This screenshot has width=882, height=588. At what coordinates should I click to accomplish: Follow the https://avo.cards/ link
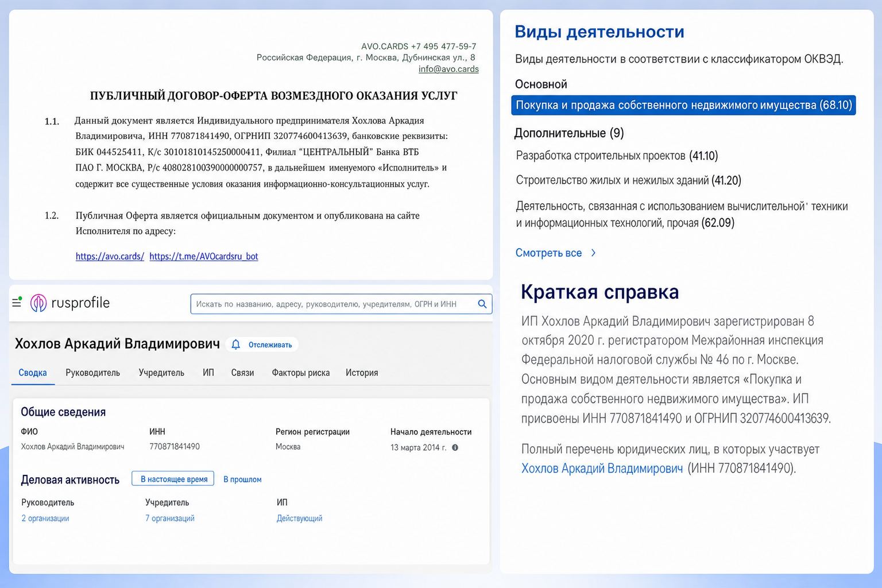[110, 256]
